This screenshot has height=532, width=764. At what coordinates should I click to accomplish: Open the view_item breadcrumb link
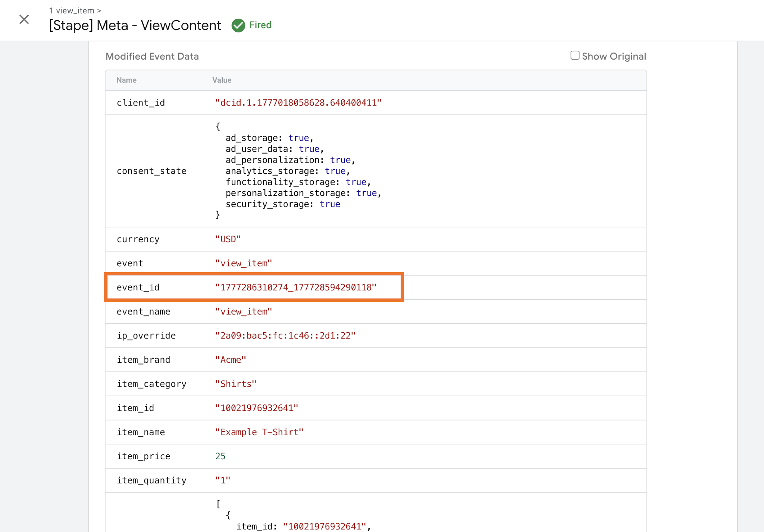click(75, 11)
